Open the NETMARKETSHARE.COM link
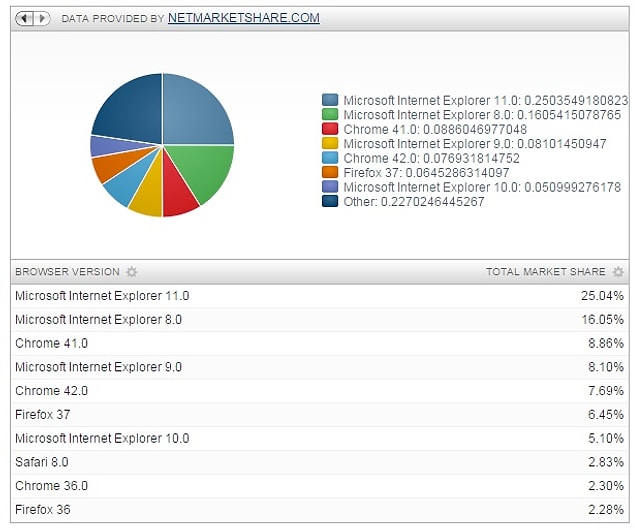Image resolution: width=635 pixels, height=530 pixels. click(244, 18)
